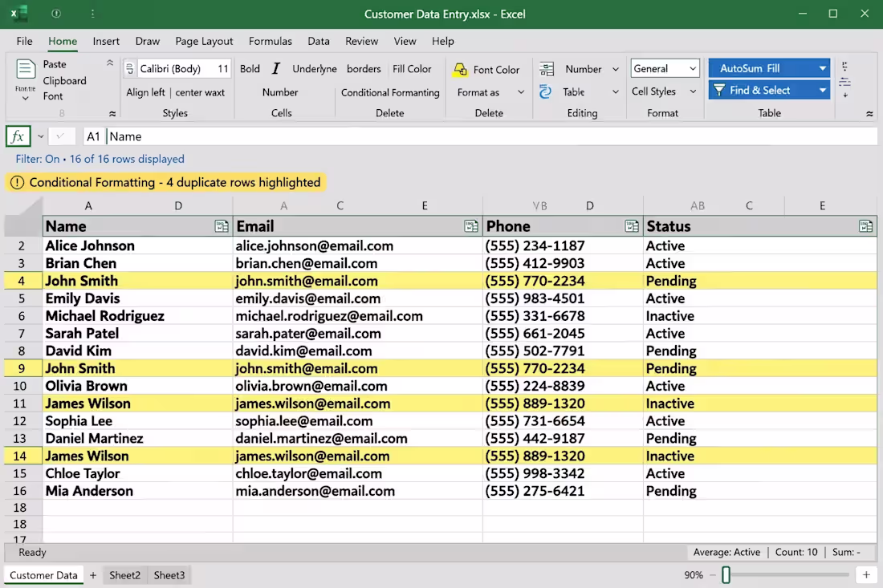Click the Olivia Brown name cell

click(x=137, y=386)
